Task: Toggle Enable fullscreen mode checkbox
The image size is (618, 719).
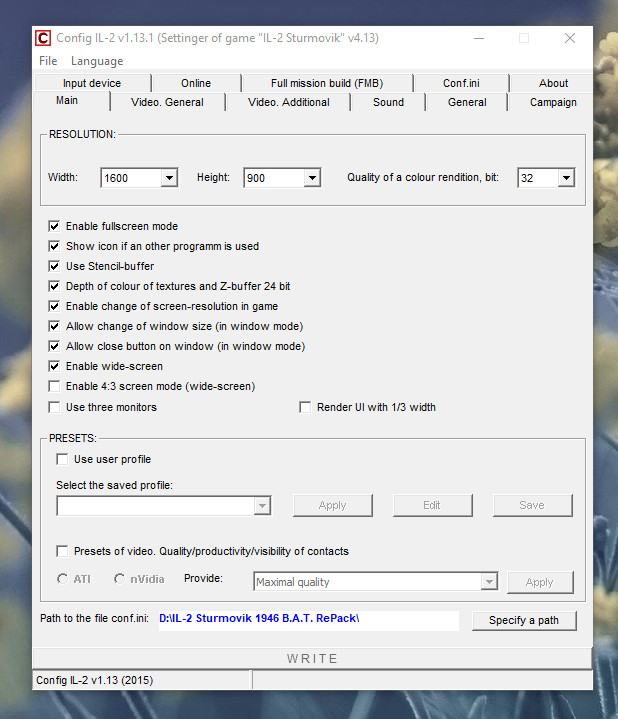Action: coord(54,226)
